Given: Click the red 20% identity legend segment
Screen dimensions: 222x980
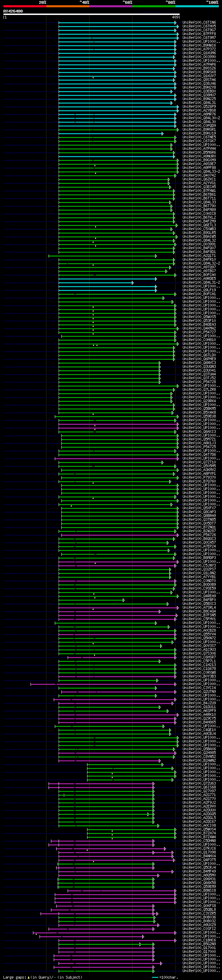Looking at the screenshot, I should click(25, 6).
